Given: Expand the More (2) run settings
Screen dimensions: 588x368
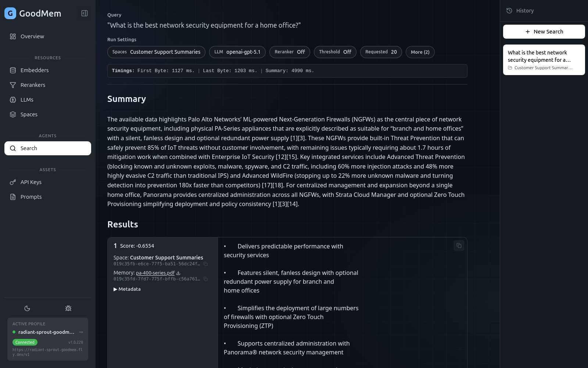Looking at the screenshot, I should pos(420,52).
